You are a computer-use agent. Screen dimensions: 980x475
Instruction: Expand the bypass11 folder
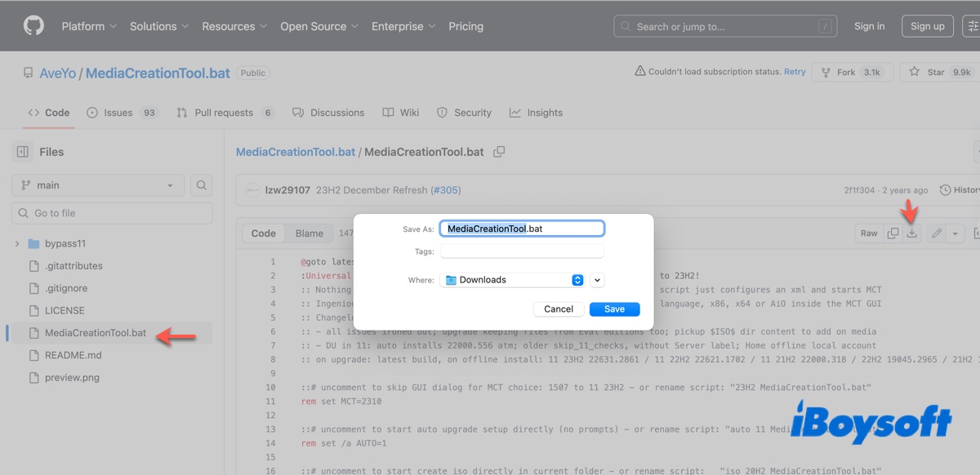[x=16, y=242]
